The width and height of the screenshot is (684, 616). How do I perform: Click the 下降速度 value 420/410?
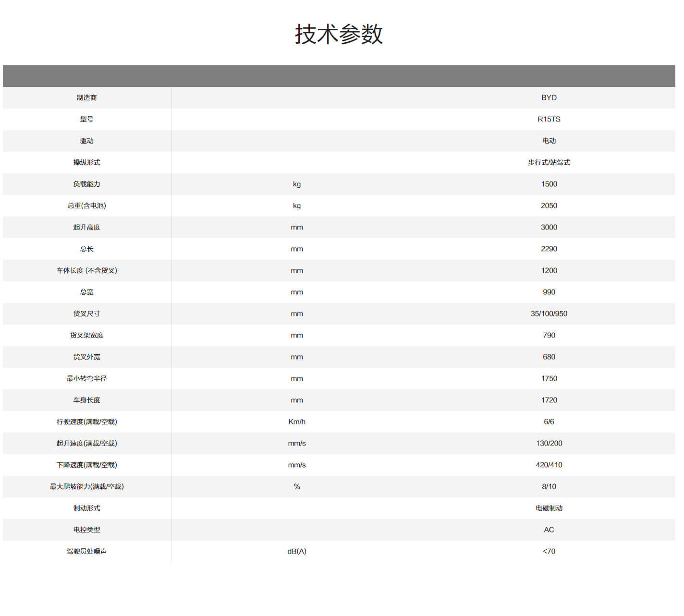tap(549, 465)
